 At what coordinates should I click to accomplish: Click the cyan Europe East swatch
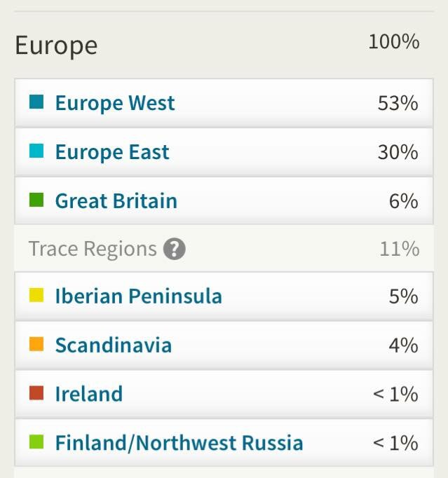[36, 151]
